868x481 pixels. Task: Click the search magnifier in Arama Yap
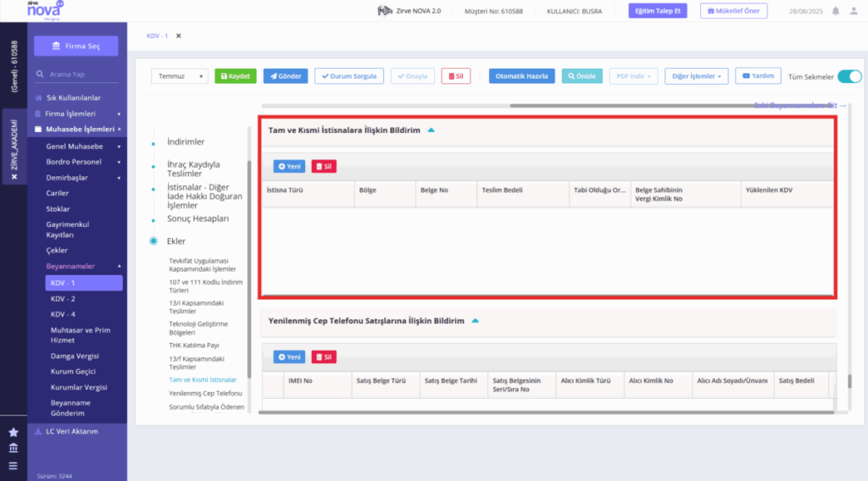40,74
